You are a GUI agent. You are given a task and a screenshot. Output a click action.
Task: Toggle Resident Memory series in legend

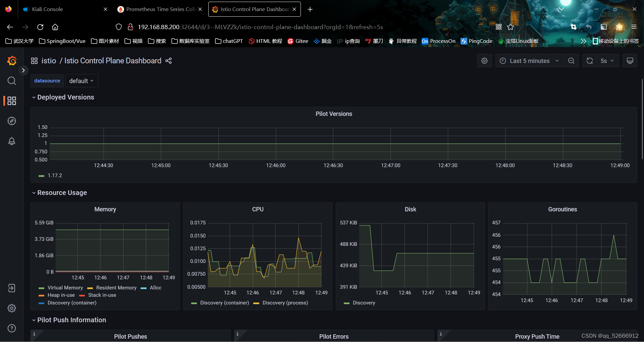pyautogui.click(x=116, y=288)
